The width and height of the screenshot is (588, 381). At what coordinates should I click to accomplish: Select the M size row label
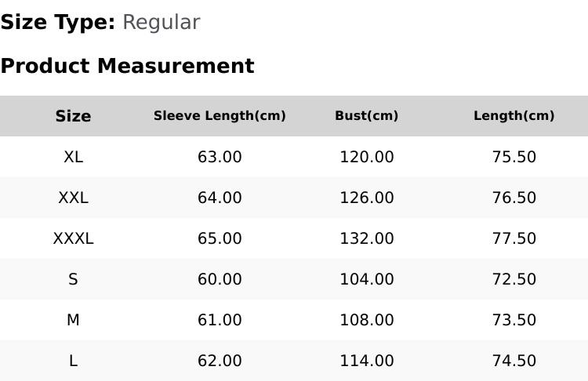(73, 320)
